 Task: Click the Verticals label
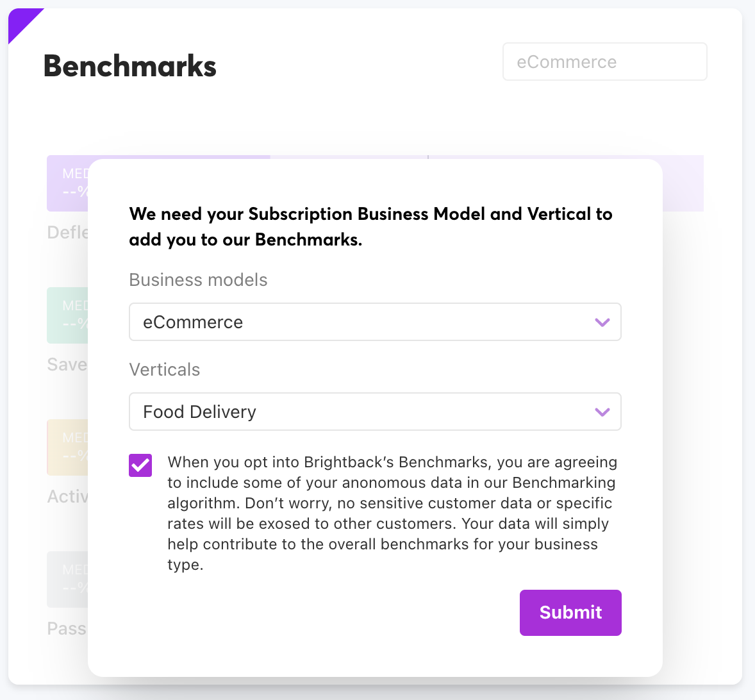(x=164, y=370)
